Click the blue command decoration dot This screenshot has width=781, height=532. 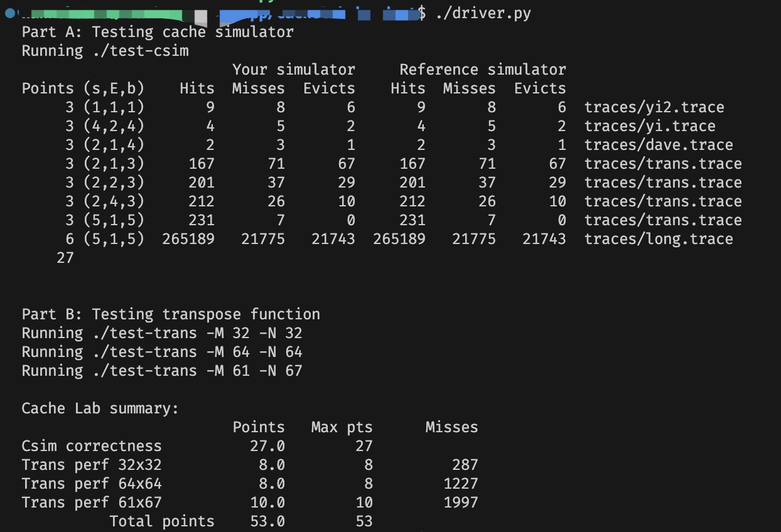[8, 13]
